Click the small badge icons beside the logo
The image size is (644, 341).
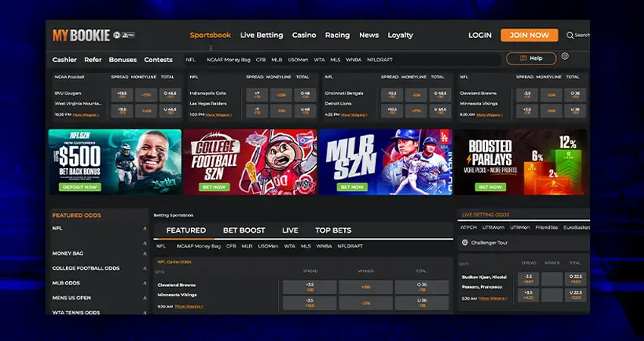point(124,36)
